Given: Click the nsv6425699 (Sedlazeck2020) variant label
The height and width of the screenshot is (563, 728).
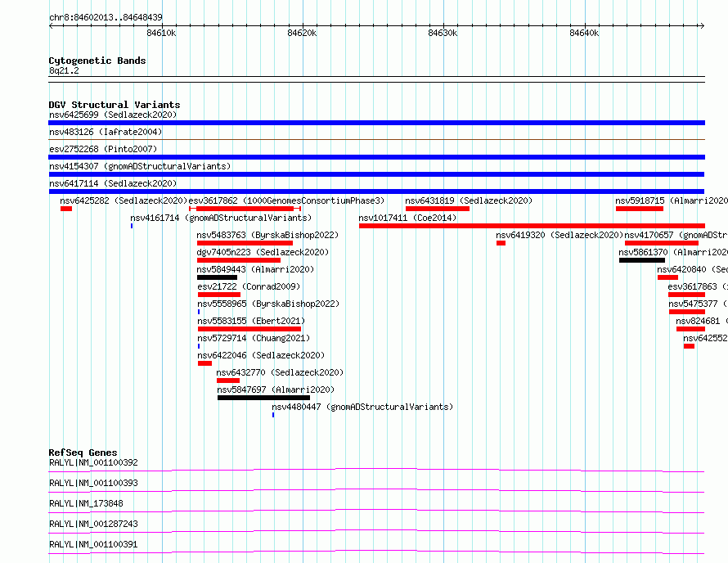Looking at the screenshot, I should click(113, 115).
